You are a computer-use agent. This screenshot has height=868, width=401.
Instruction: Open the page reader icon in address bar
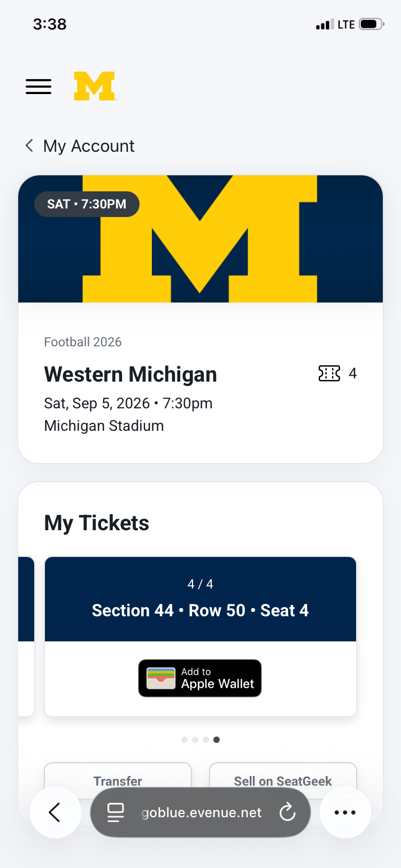[115, 812]
